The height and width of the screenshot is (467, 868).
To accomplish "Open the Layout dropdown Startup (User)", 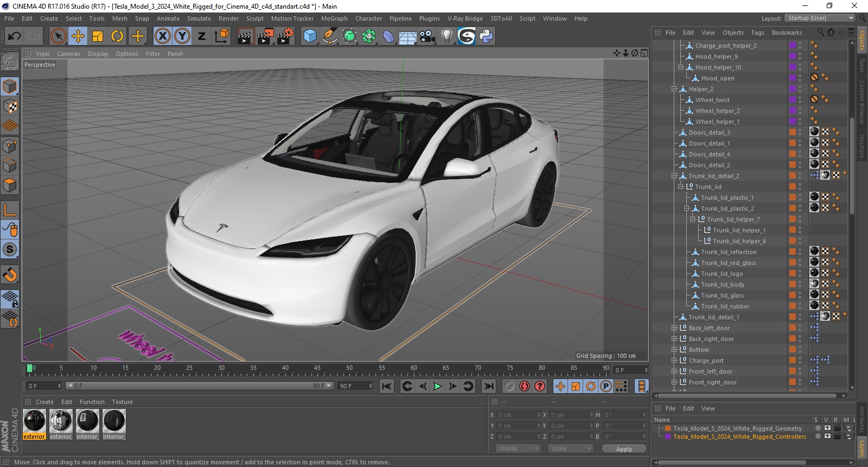I will (x=820, y=18).
